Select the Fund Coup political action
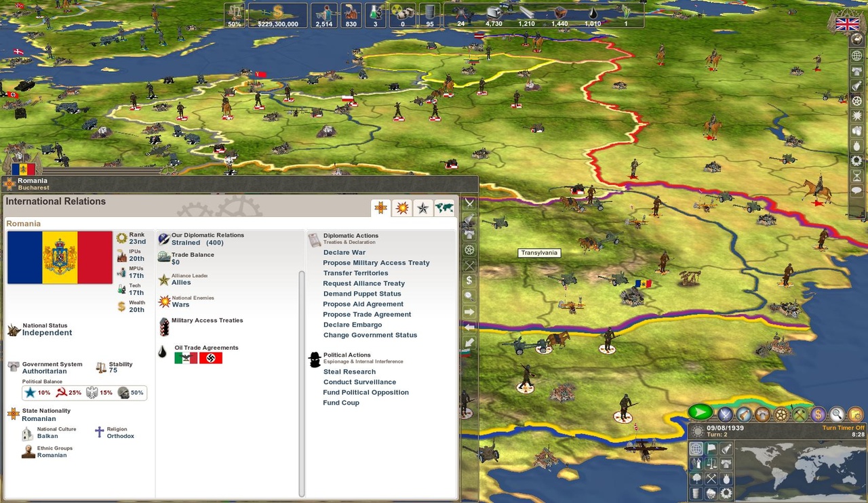The height and width of the screenshot is (503, 868). 341,402
